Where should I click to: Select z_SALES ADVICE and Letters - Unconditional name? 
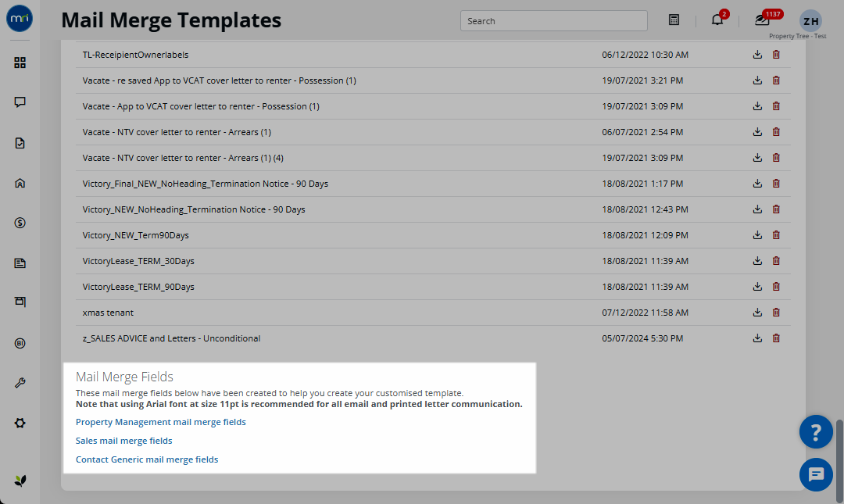pos(171,338)
